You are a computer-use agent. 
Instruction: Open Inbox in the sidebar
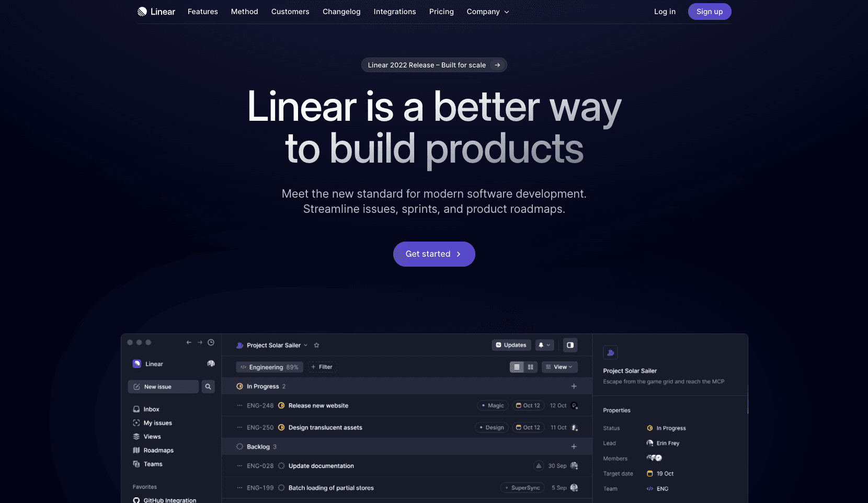[146, 409]
